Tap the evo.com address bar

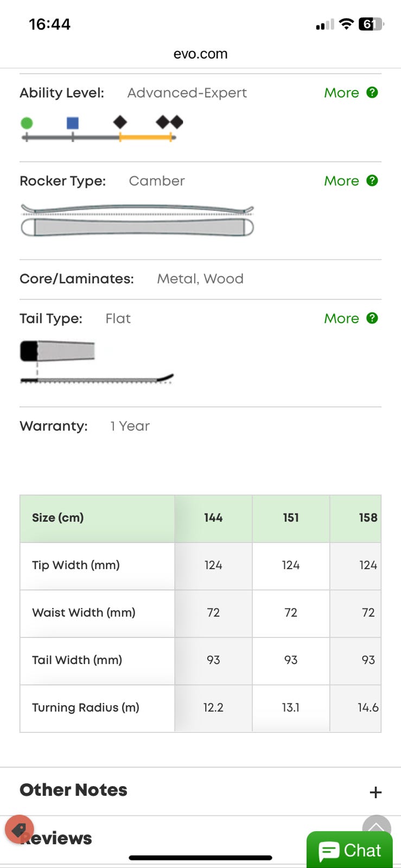pyautogui.click(x=200, y=54)
